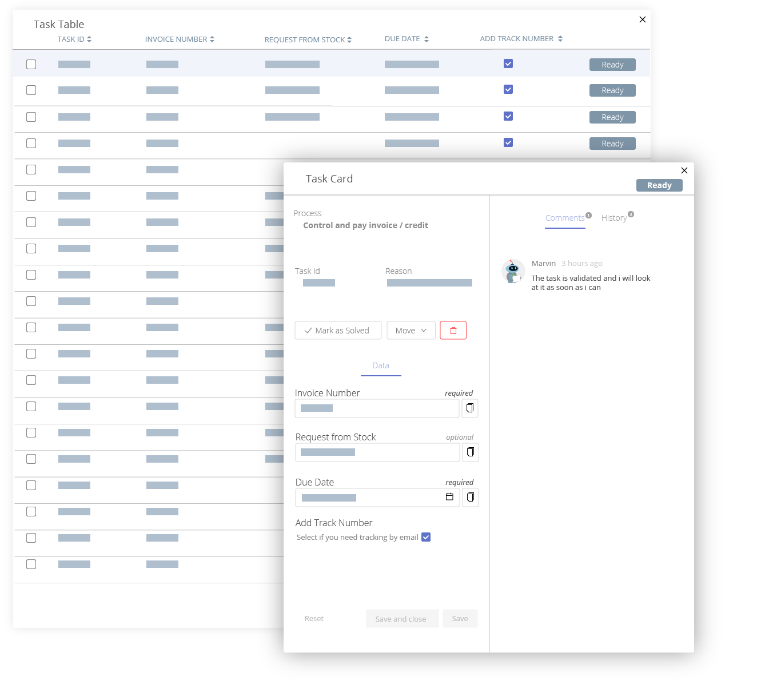Select the second row checkbox in Task Table
Screen dimensions: 773x700
(31, 90)
